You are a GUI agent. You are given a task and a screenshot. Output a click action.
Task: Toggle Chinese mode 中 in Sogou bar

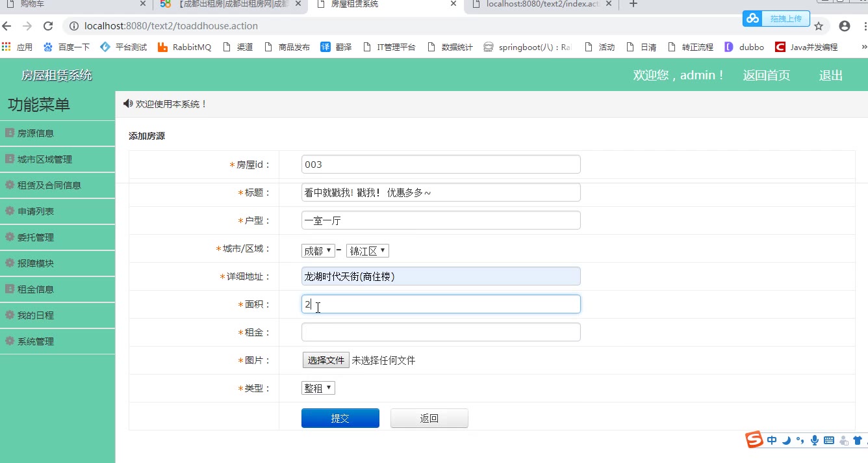772,440
